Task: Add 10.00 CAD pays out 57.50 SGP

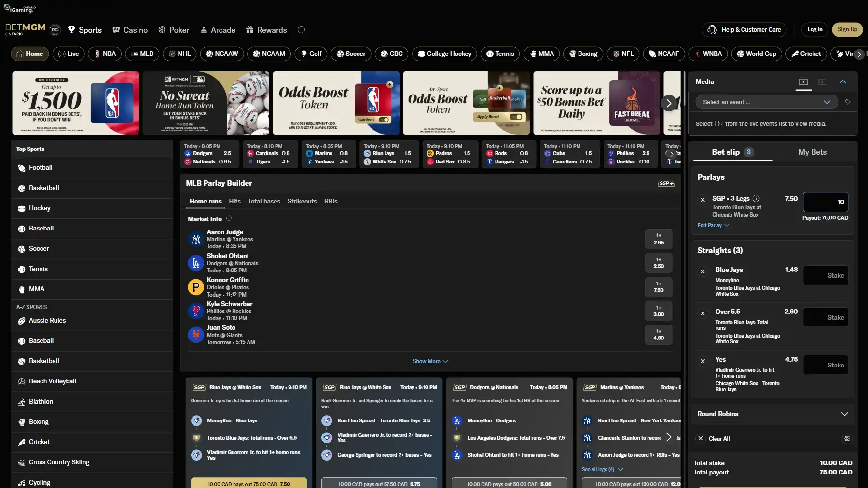Action: (x=379, y=483)
